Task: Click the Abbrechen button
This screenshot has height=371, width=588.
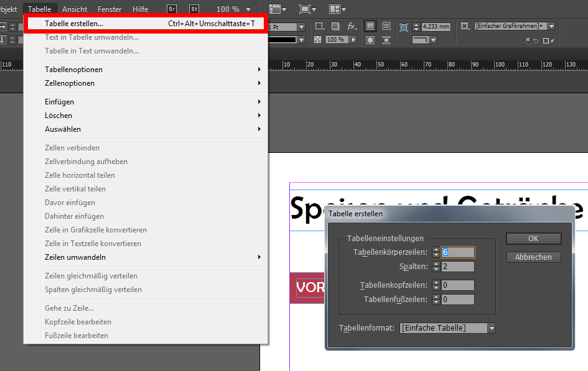Action: (533, 257)
